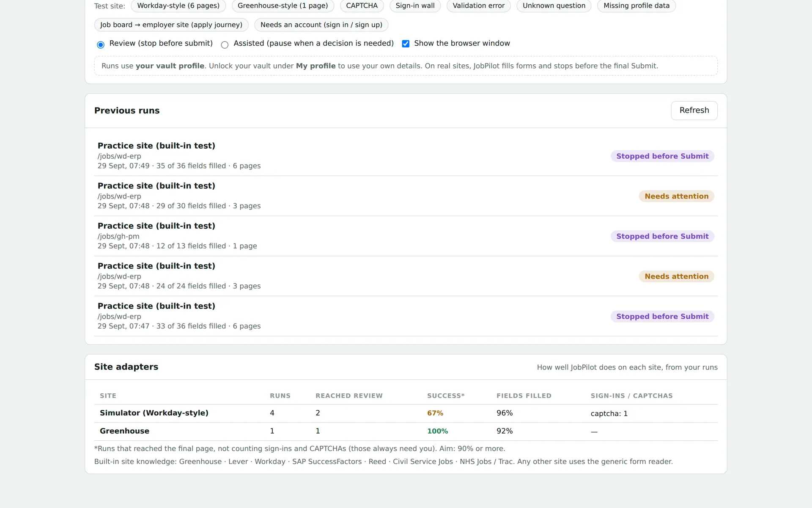Click the 96% fields filled value
The height and width of the screenshot is (508, 812).
[505, 413]
